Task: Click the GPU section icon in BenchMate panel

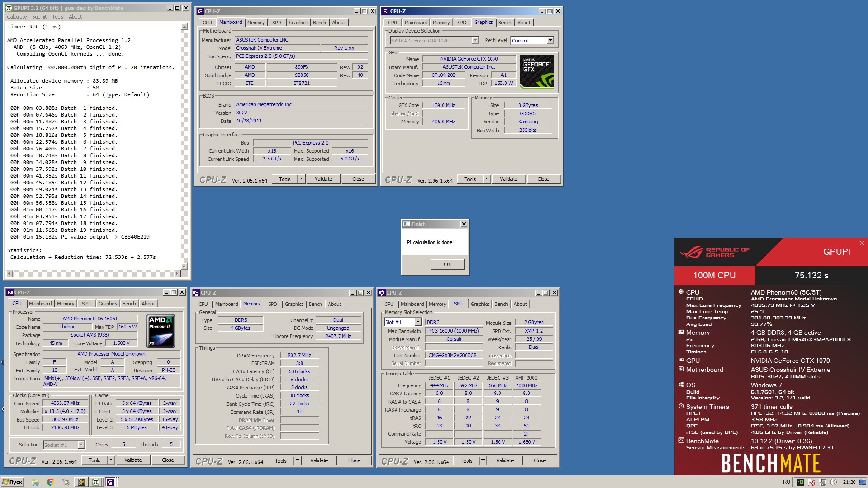Action: [681, 360]
